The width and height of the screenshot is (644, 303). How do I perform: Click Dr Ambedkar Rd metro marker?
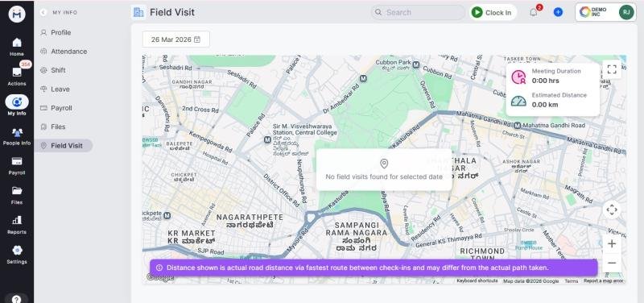point(363,78)
